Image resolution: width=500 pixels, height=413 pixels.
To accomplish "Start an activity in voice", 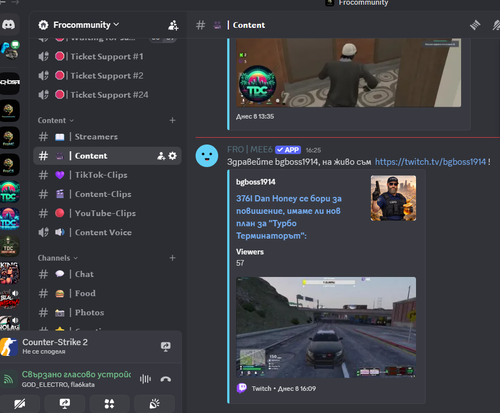I will pyautogui.click(x=109, y=404).
